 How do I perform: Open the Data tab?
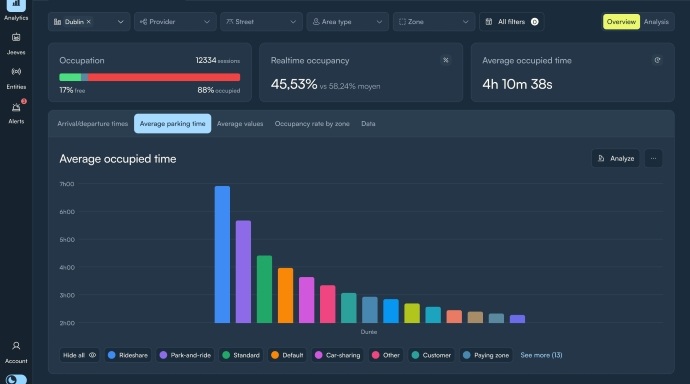368,124
